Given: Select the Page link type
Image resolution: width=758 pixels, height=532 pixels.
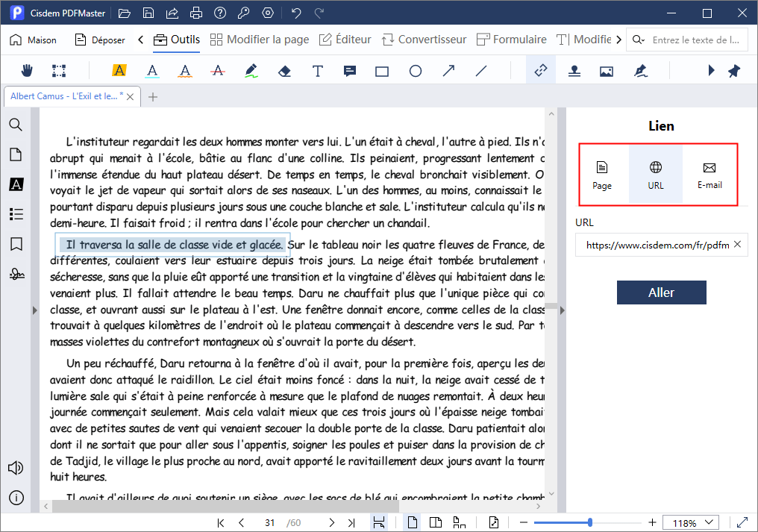Looking at the screenshot, I should [602, 175].
